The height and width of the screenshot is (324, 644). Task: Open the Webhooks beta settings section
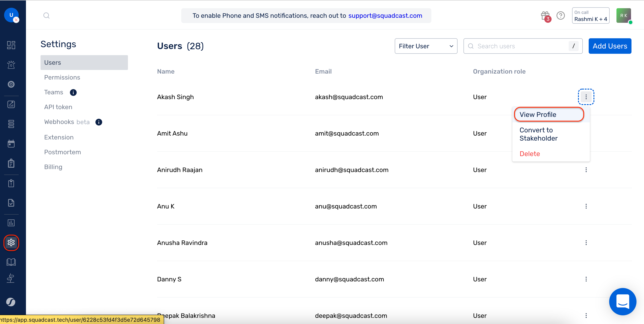67,122
